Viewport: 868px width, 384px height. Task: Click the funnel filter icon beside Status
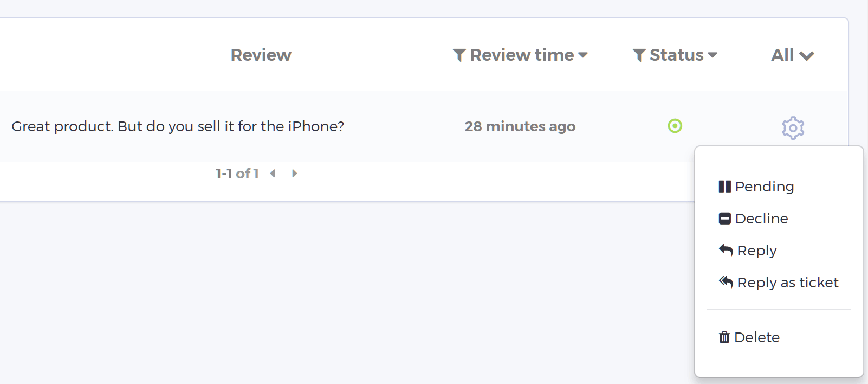639,55
